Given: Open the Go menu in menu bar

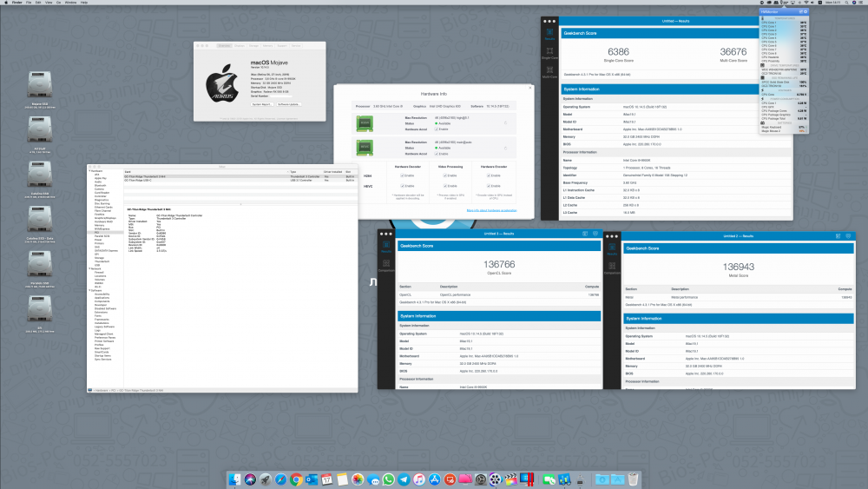Looking at the screenshot, I should click(59, 3).
